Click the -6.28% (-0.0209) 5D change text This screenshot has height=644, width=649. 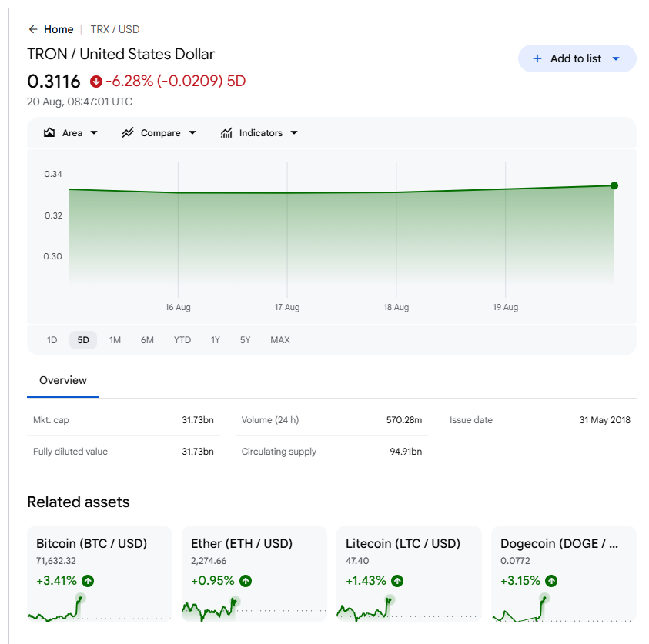point(176,82)
